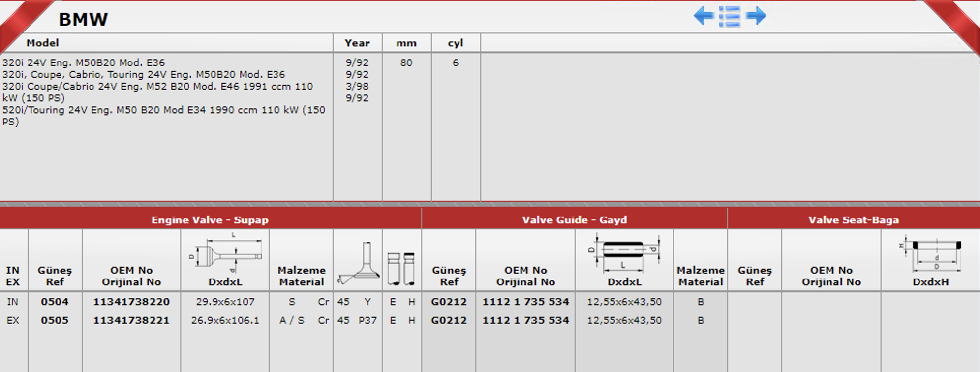Click Engine Valve Güneş Ref column header

click(x=55, y=276)
